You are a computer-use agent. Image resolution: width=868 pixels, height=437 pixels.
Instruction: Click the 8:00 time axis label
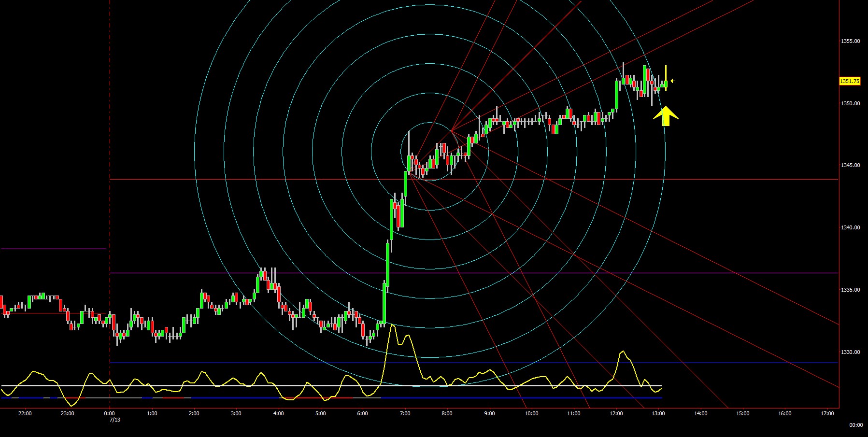click(x=447, y=413)
